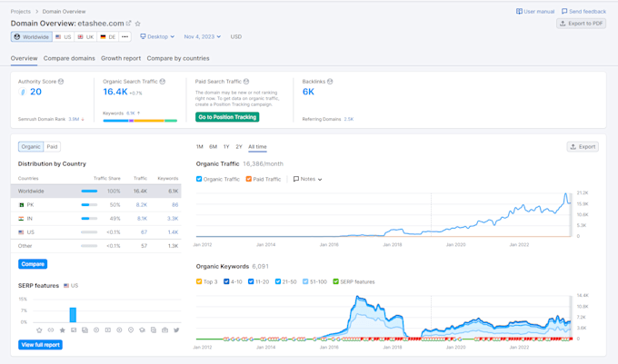Switch to Overview tab

click(x=24, y=58)
